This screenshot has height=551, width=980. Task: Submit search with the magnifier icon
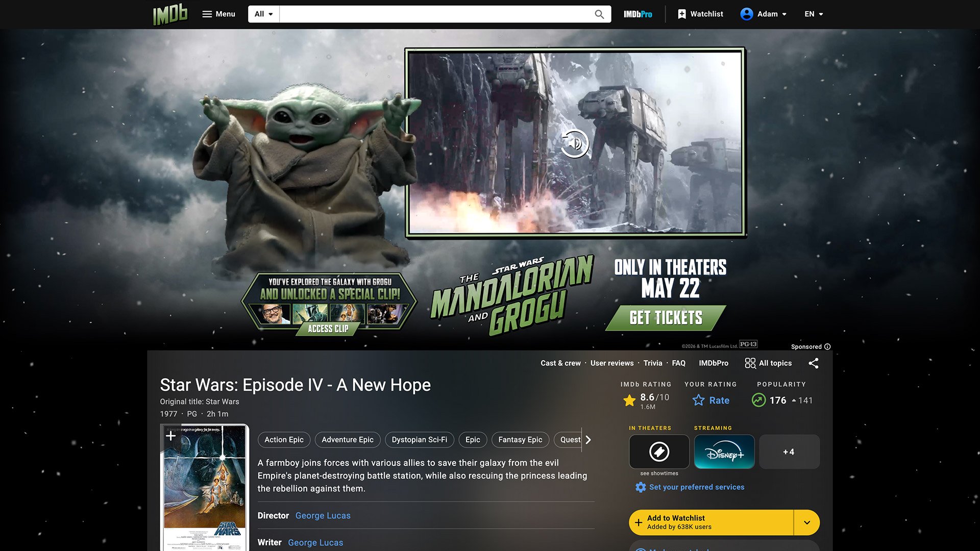tap(599, 14)
